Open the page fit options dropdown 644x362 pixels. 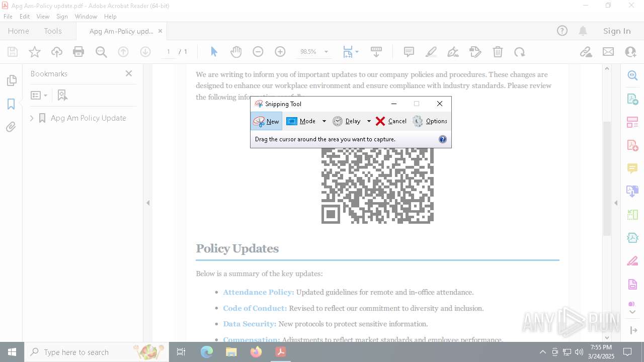point(357,52)
